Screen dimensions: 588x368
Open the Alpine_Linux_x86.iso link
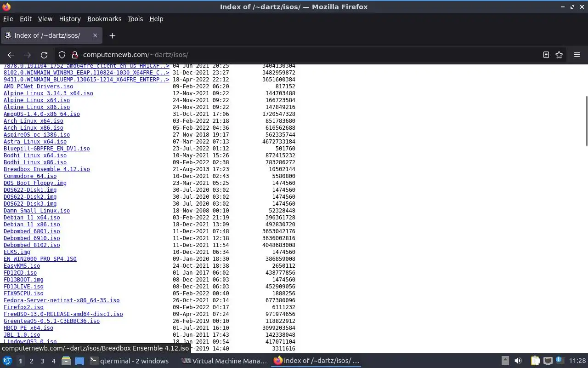point(37,107)
